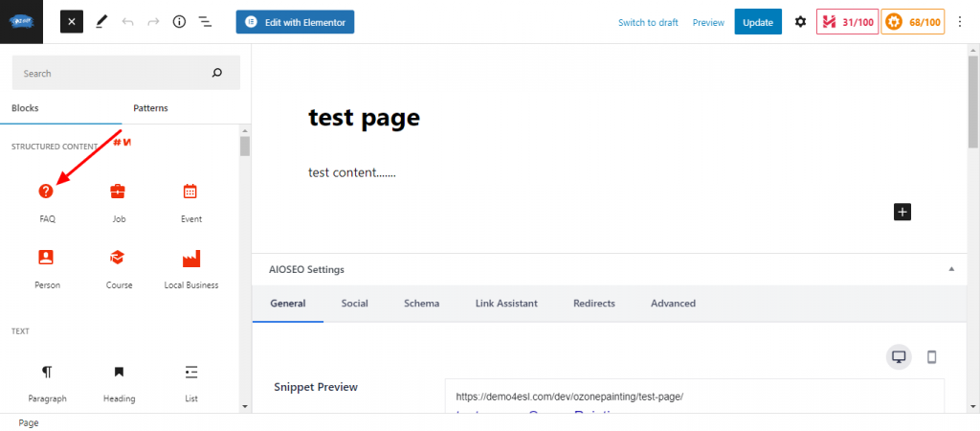The image size is (980, 431).
Task: Click the Undo arrow
Action: point(128,22)
